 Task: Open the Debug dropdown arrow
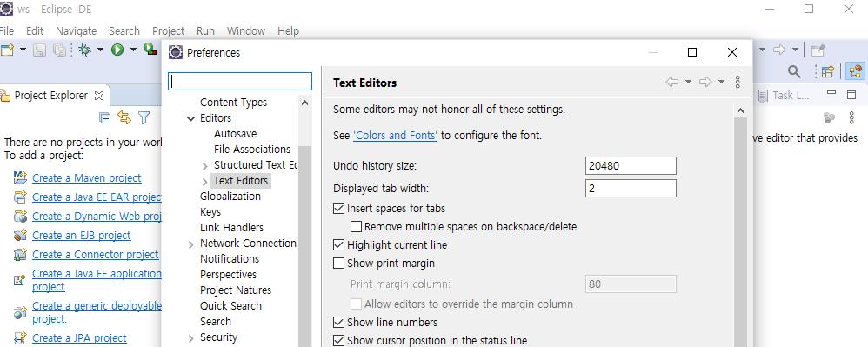click(x=100, y=50)
